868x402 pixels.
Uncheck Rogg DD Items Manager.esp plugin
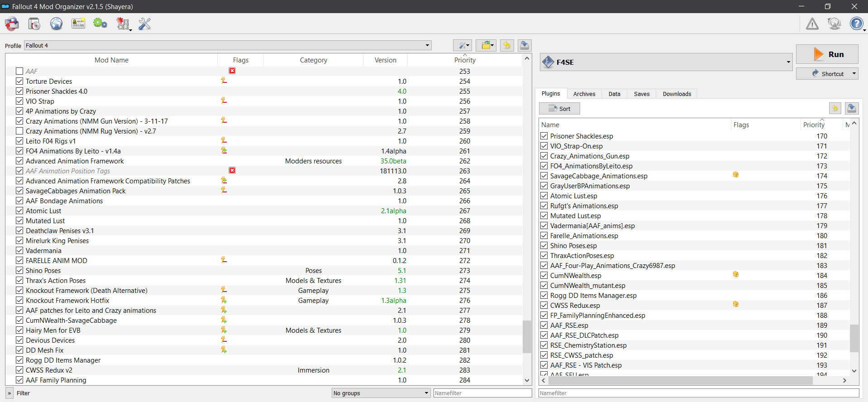pyautogui.click(x=544, y=295)
